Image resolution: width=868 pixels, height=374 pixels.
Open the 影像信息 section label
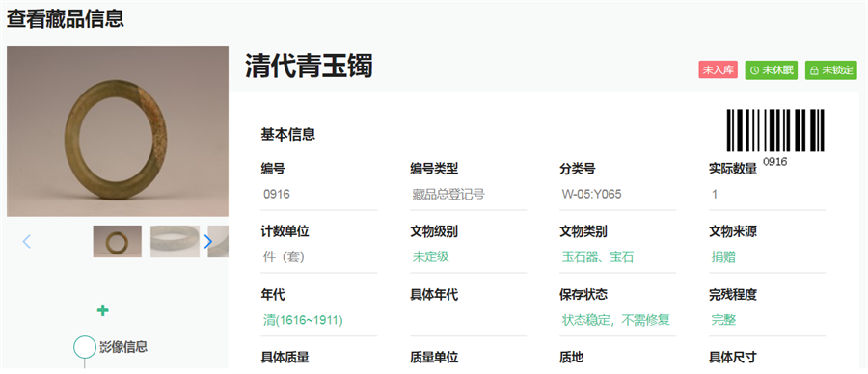pos(123,347)
